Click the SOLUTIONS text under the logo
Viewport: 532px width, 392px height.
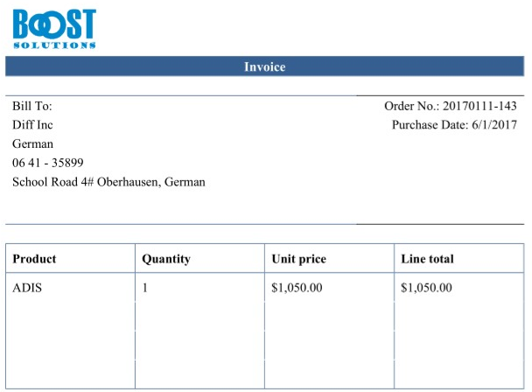pos(54,45)
